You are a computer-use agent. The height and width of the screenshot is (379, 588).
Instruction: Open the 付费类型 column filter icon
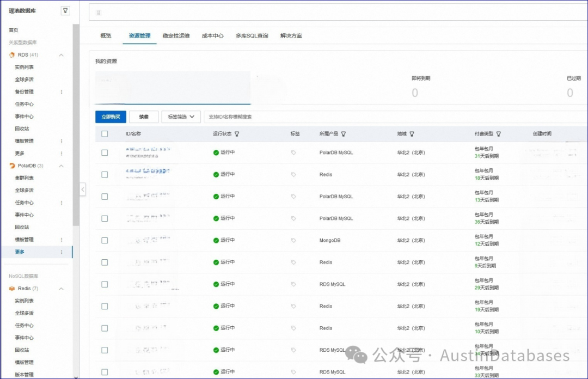click(498, 134)
